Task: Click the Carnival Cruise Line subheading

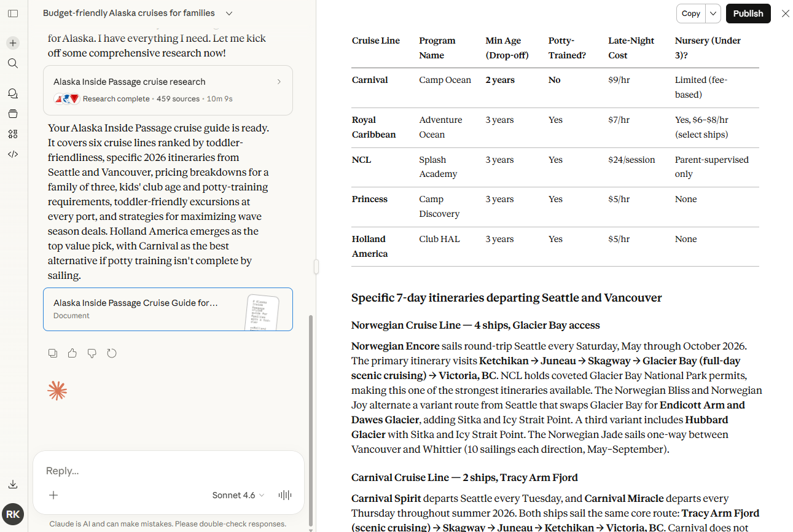Action: (x=464, y=477)
